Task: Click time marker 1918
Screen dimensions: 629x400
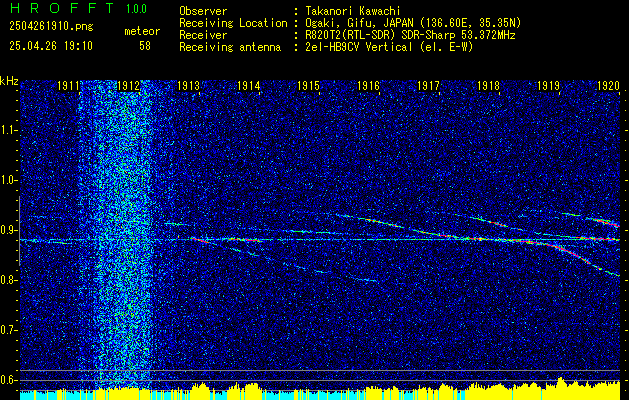Action: (x=488, y=85)
